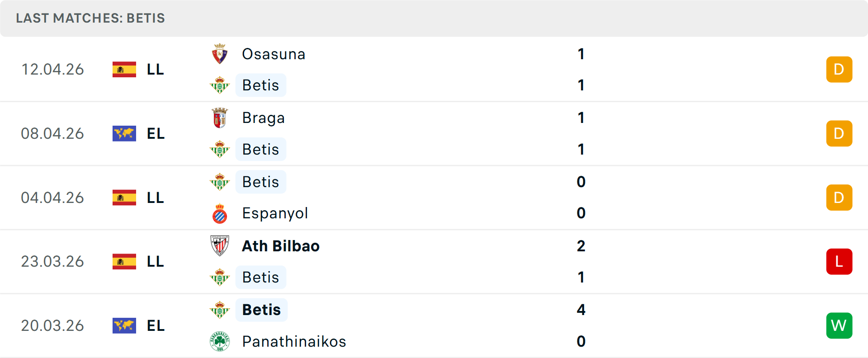Click the green W win badge
Image resolution: width=868 pixels, height=358 pixels.
pyautogui.click(x=839, y=326)
